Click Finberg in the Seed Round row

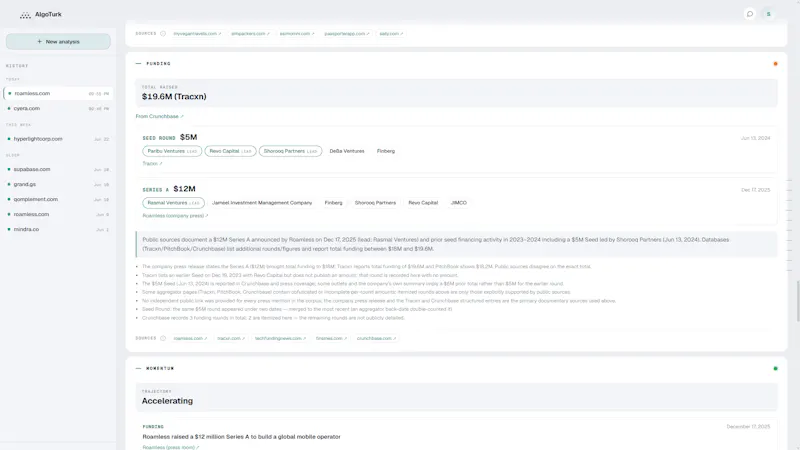pyautogui.click(x=386, y=151)
